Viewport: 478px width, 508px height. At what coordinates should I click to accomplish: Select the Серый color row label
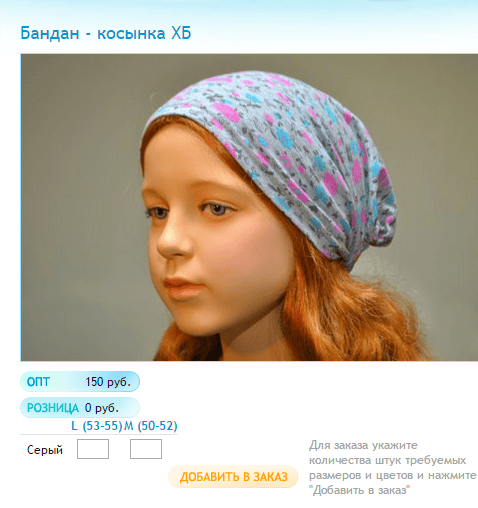(x=45, y=450)
